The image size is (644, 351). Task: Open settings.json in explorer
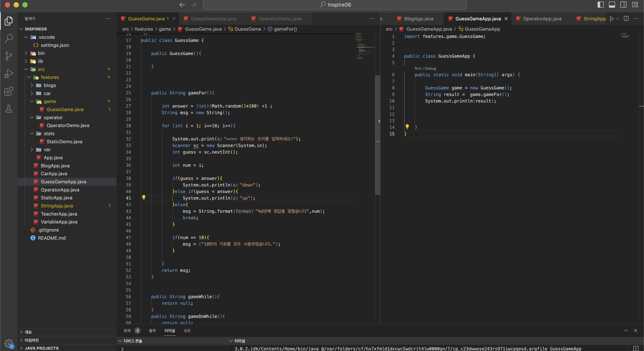tap(67, 45)
